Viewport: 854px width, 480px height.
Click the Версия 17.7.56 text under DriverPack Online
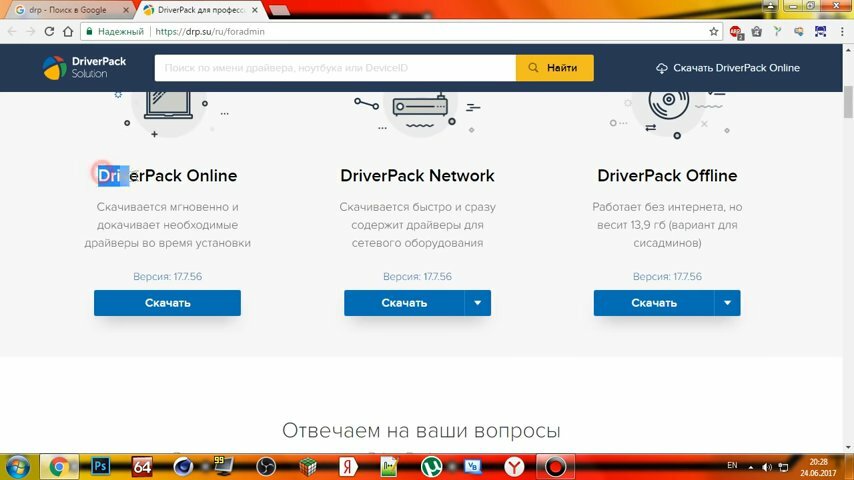point(167,276)
